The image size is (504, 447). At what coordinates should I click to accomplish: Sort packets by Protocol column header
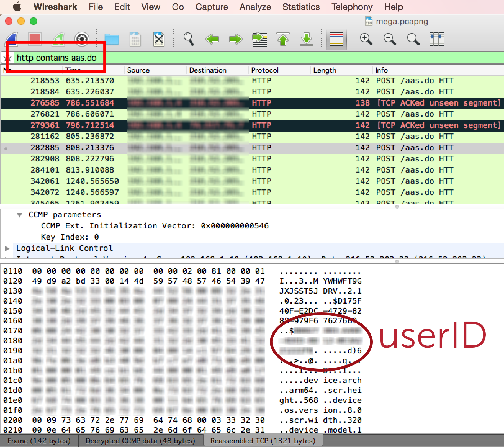(x=265, y=70)
